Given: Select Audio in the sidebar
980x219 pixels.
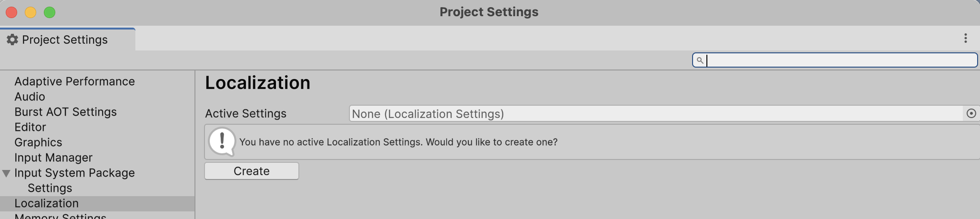Looking at the screenshot, I should [30, 97].
